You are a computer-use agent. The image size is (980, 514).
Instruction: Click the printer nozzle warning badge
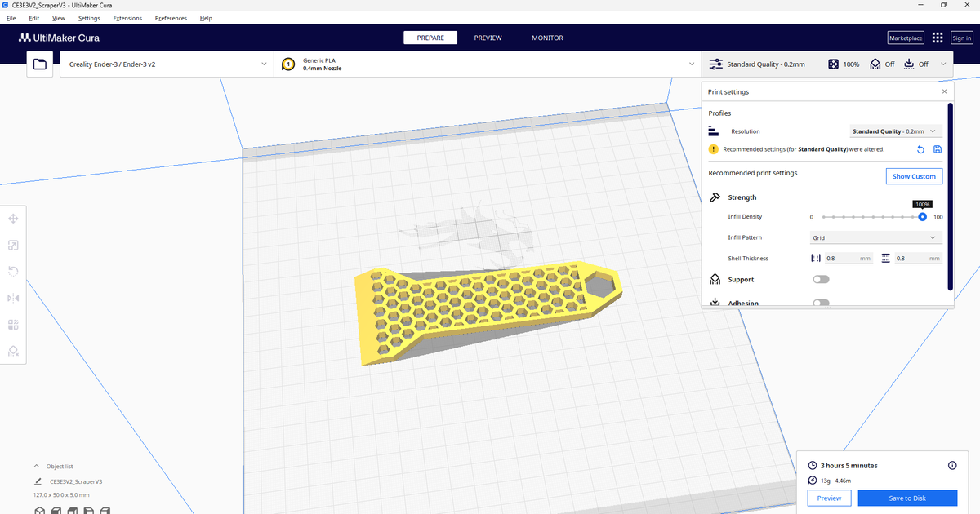(x=287, y=64)
